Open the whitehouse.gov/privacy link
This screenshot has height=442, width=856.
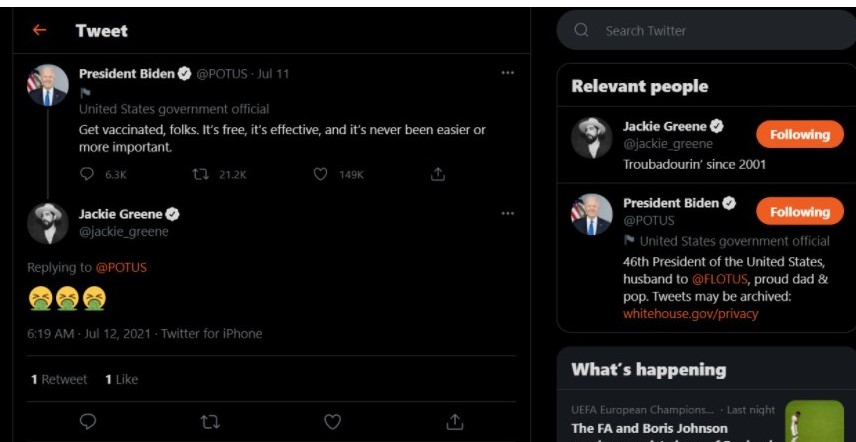pyautogui.click(x=690, y=313)
